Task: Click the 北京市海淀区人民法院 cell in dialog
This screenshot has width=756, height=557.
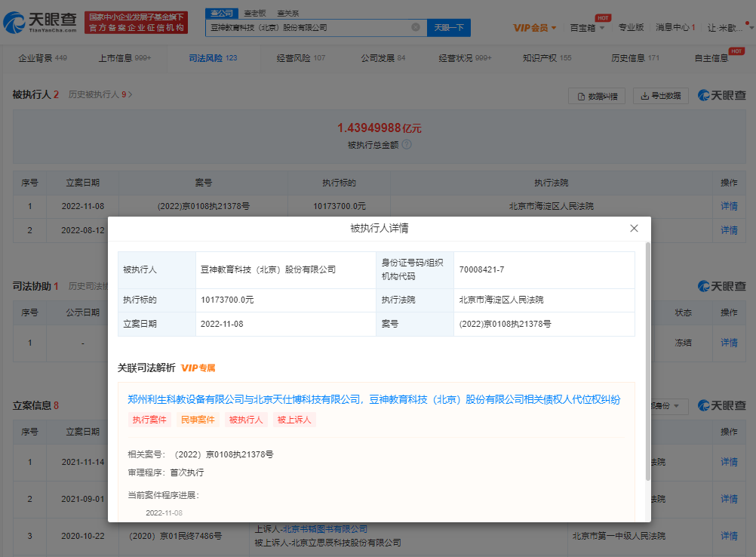Action: 501,300
